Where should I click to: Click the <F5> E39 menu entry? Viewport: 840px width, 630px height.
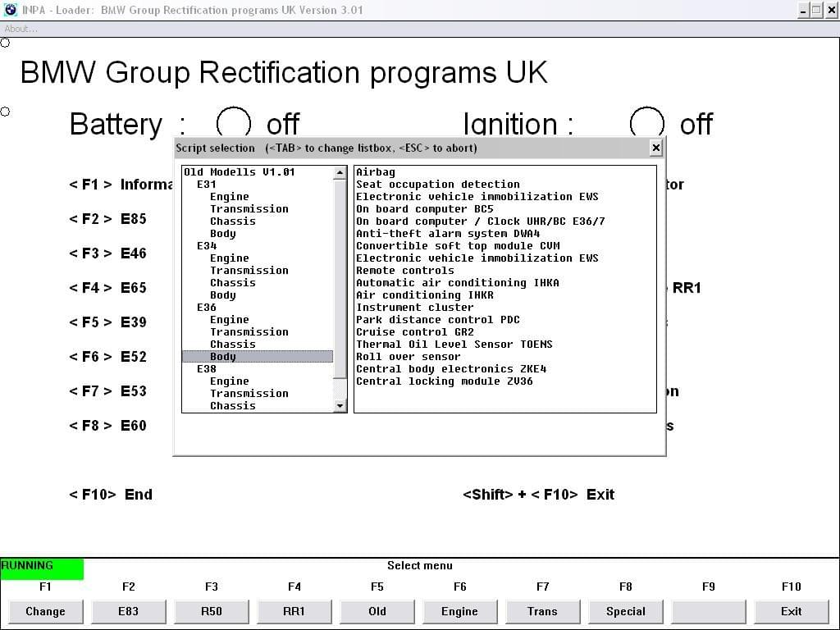point(107,322)
